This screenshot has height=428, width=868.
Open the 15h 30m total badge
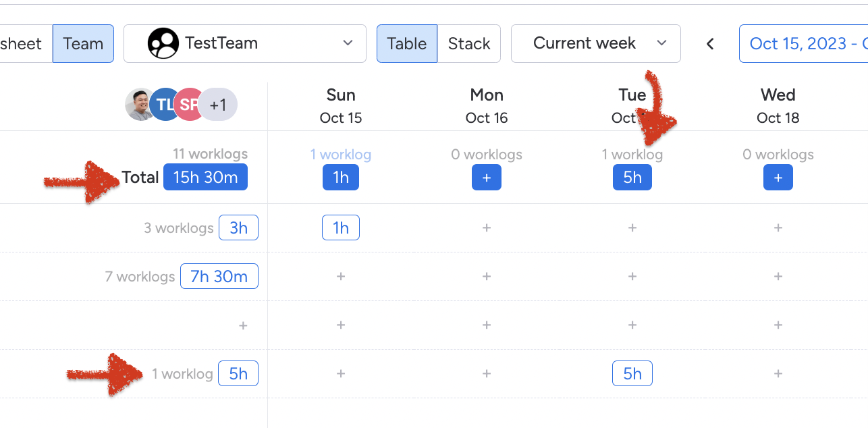pos(205,178)
